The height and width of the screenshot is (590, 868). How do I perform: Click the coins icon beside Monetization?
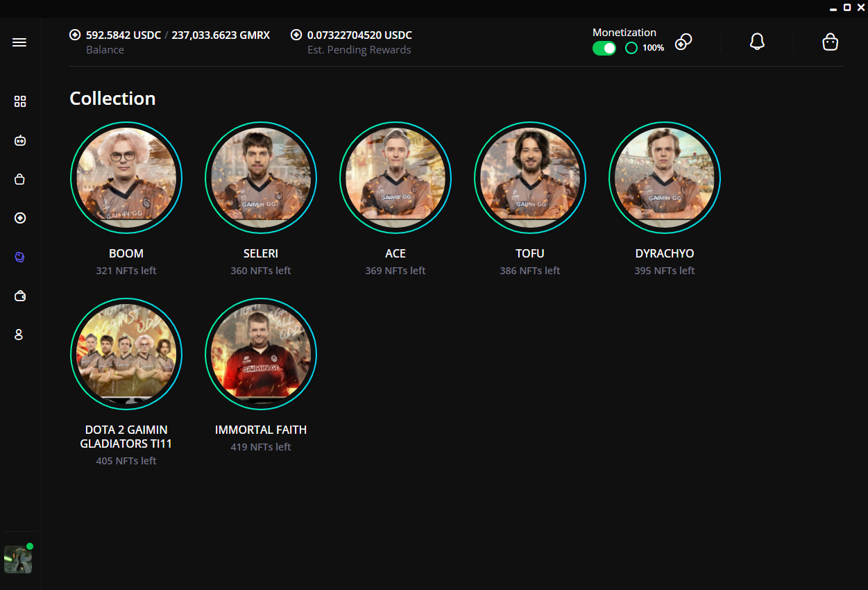683,42
